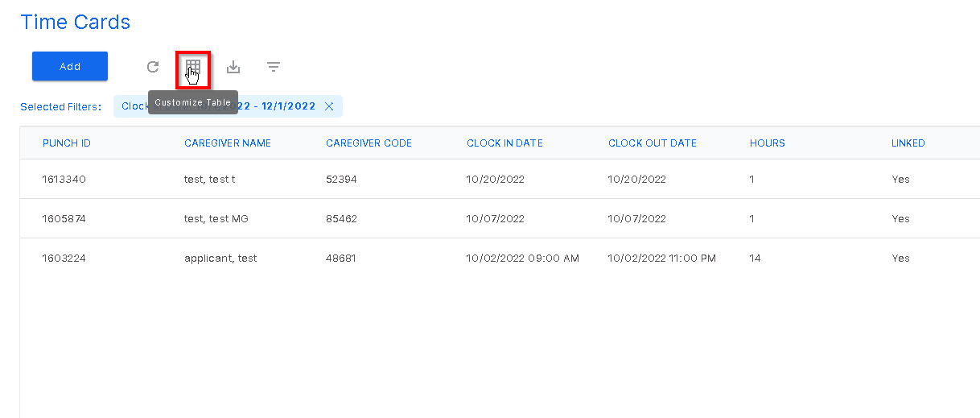Click the Time Cards page title
Viewport: 980px width, 418px height.
[76, 23]
